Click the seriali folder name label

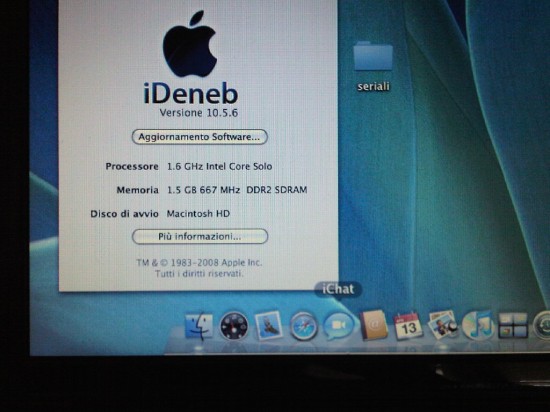click(373, 86)
